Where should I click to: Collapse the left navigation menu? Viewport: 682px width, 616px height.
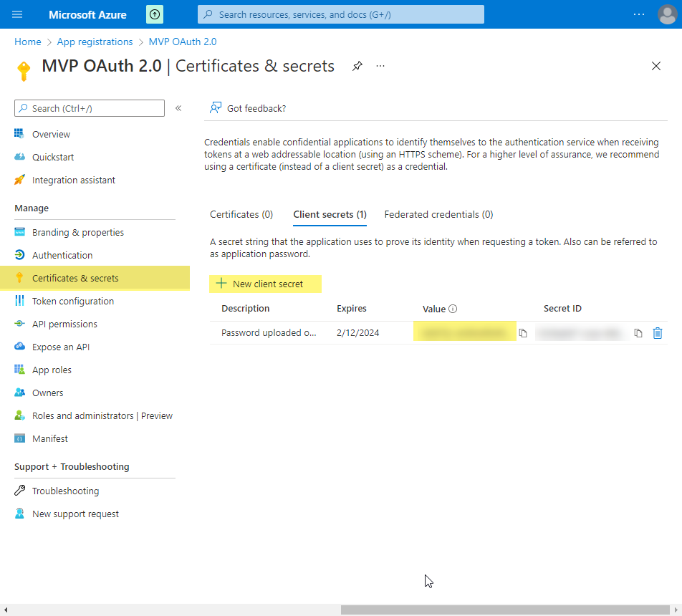[178, 108]
